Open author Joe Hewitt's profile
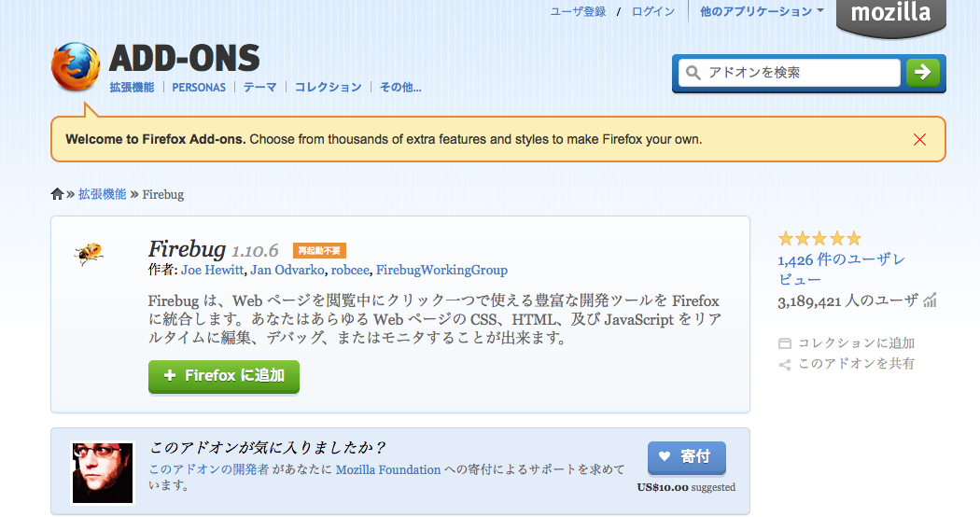Screen dimensions: 980x517 pos(213,270)
